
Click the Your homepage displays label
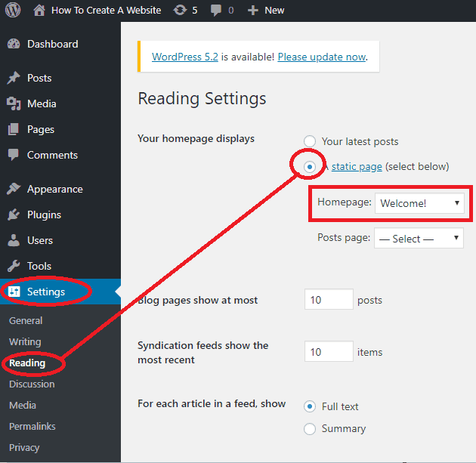tap(196, 139)
